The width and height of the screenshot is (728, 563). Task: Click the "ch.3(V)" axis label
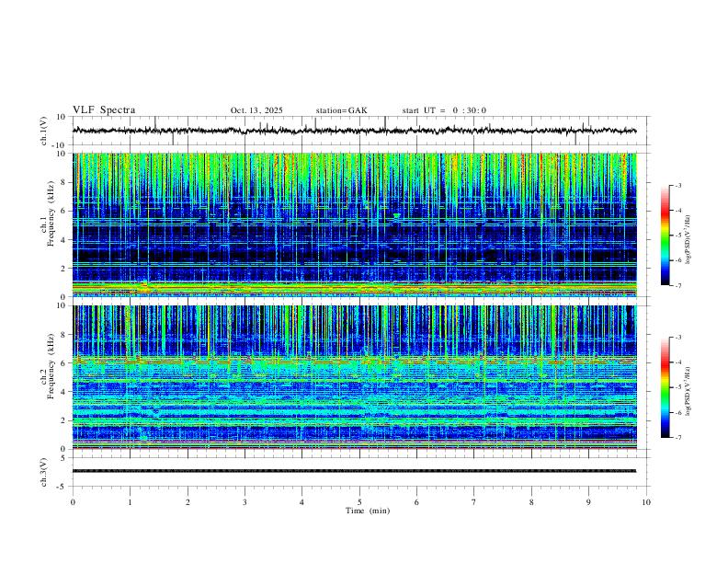point(44,472)
